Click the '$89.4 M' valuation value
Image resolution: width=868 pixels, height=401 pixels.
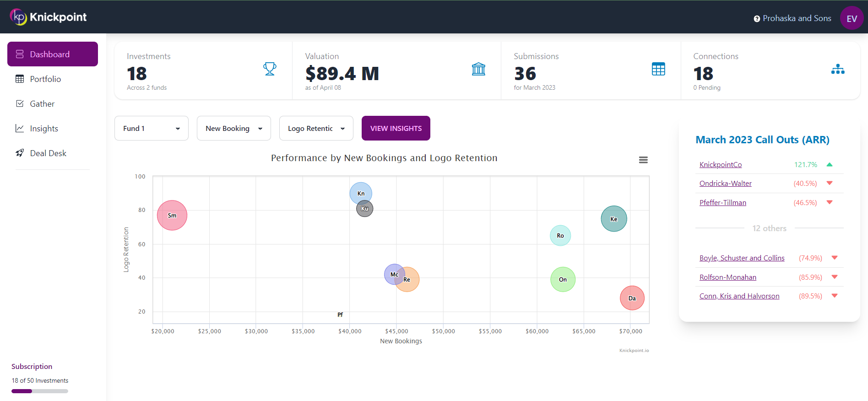[342, 73]
